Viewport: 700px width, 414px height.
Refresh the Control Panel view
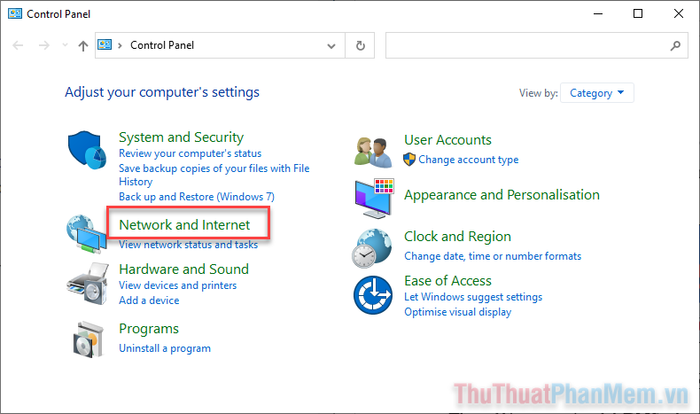click(x=360, y=46)
